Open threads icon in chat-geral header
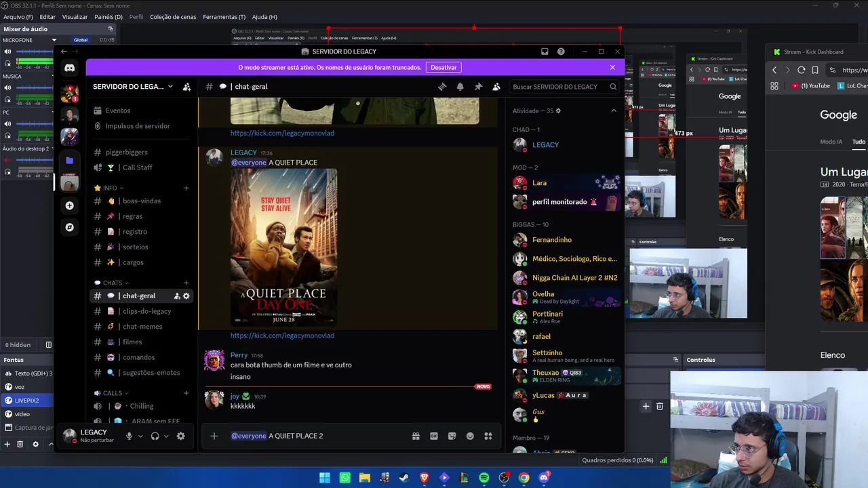 pos(442,87)
